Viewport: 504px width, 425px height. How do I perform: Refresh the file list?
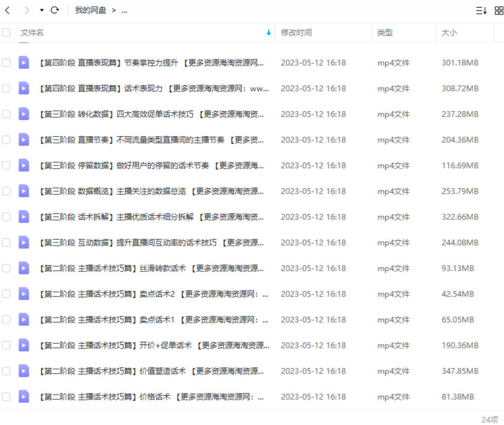point(55,10)
